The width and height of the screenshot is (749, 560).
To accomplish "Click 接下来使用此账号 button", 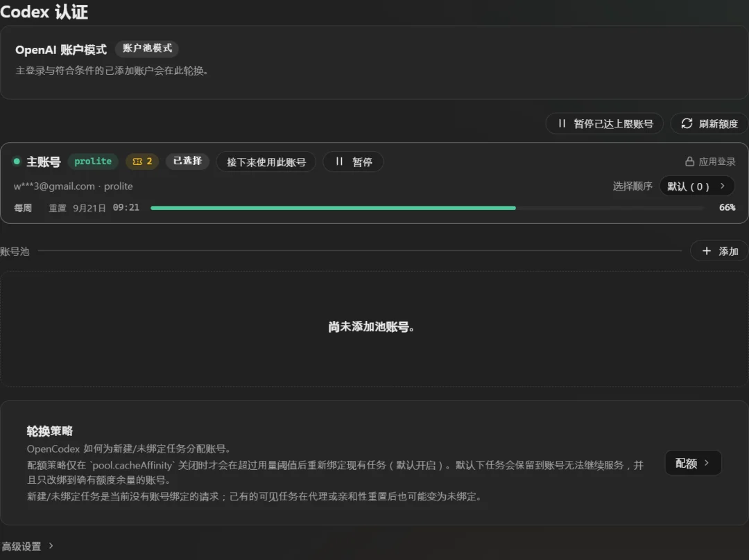I will click(266, 162).
